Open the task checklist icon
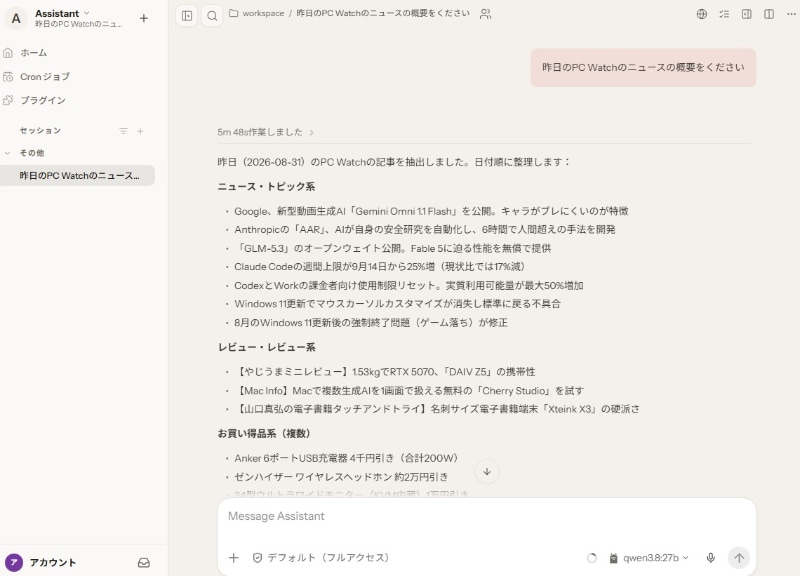The height and width of the screenshot is (576, 800). (724, 14)
